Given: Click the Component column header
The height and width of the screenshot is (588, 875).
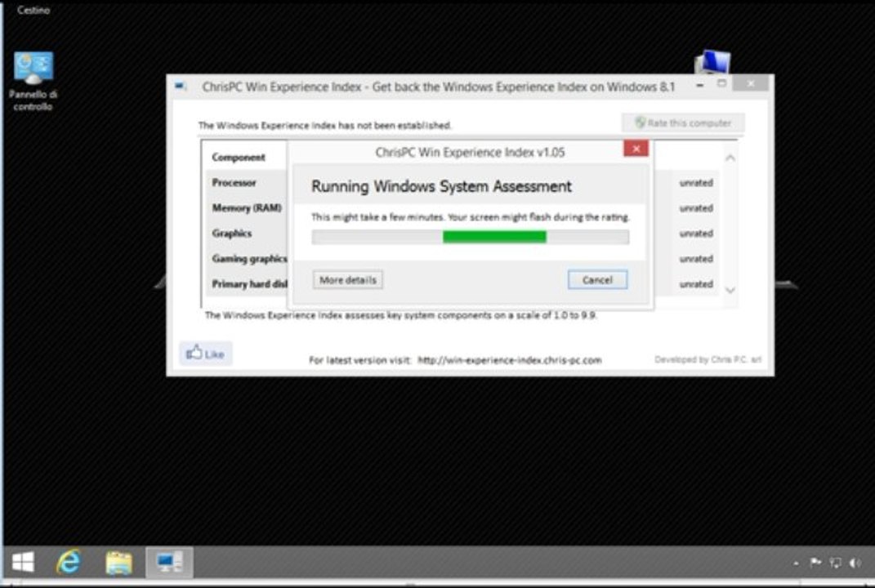Looking at the screenshot, I should click(x=239, y=158).
